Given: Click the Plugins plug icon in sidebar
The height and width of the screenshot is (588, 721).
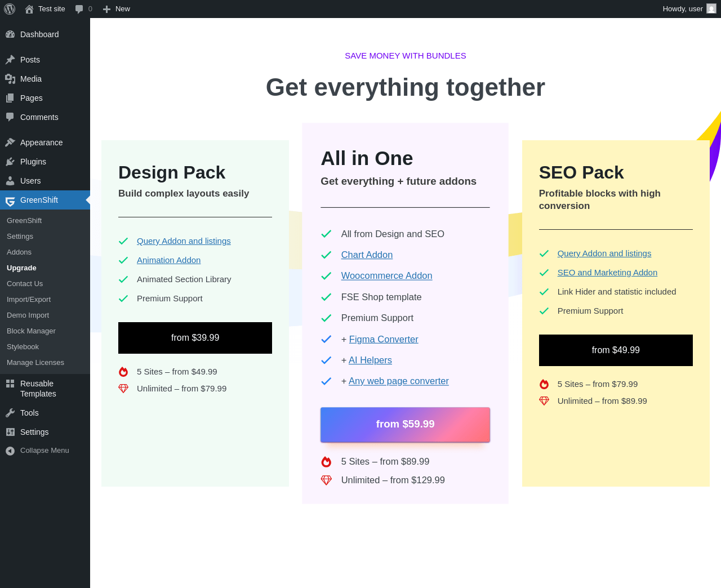Looking at the screenshot, I should 10,162.
